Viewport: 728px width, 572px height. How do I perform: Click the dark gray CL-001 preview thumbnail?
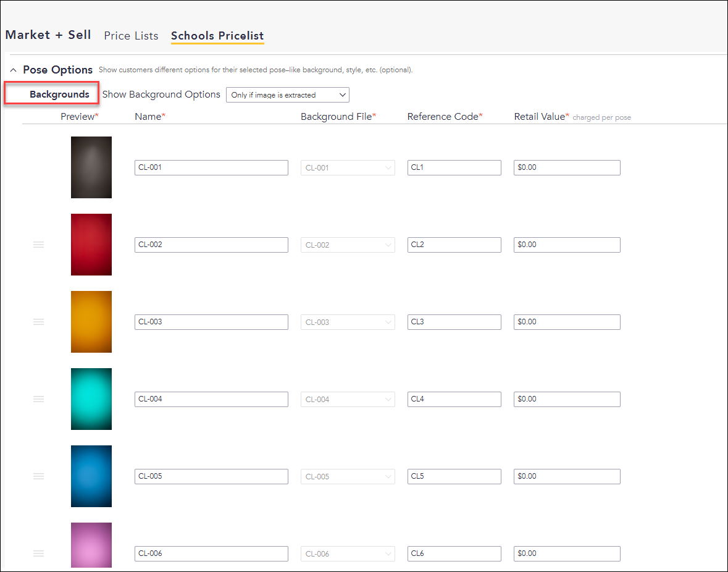[91, 167]
